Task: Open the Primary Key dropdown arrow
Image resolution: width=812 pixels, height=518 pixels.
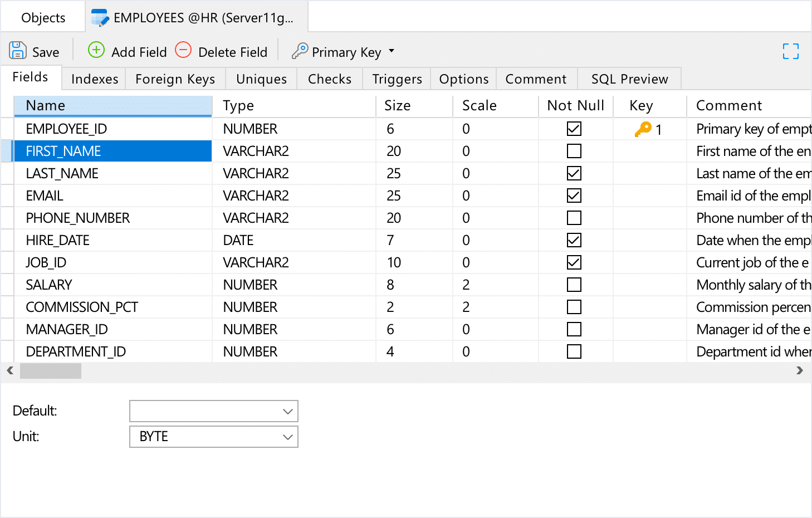Action: click(392, 51)
